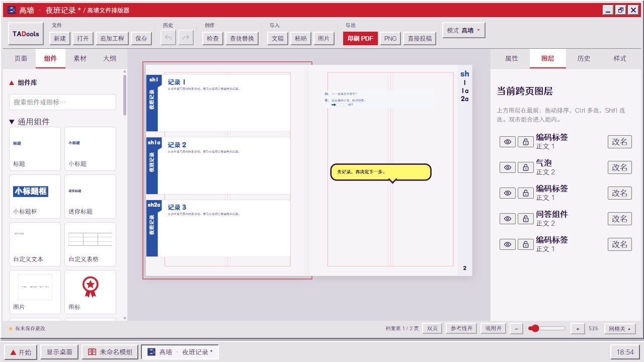The height and width of the screenshot is (362, 644).
Task: Click the 搜索组件或图标 search field
Action: [x=62, y=102]
